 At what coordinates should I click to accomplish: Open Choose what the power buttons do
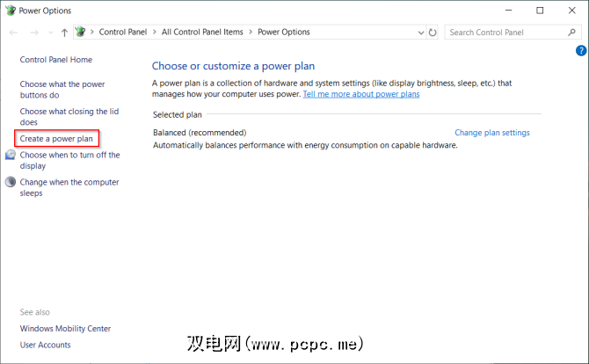point(62,90)
